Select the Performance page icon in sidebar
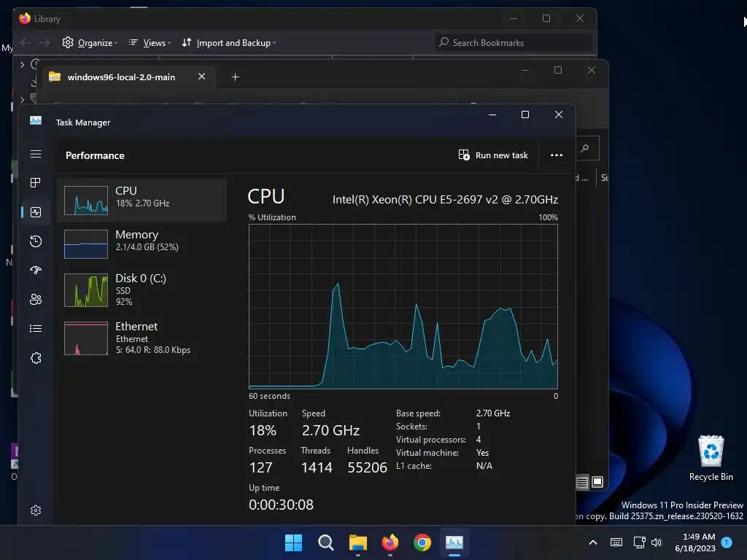The image size is (747, 560). click(36, 212)
